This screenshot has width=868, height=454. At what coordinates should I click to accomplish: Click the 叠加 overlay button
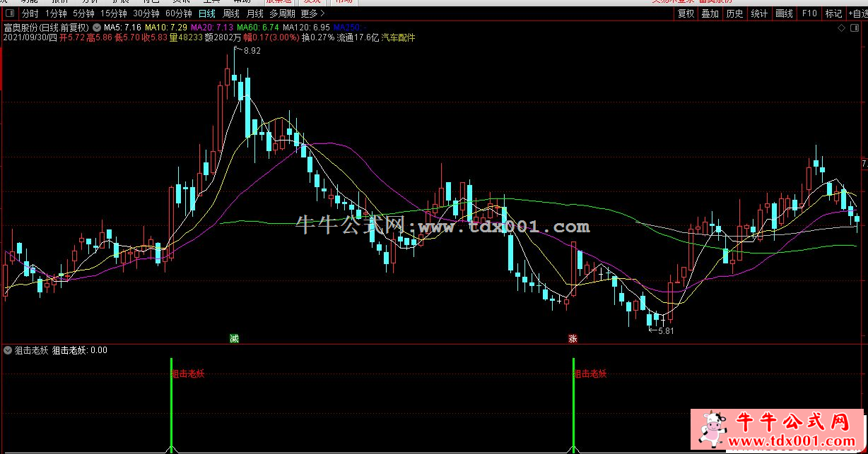click(710, 13)
